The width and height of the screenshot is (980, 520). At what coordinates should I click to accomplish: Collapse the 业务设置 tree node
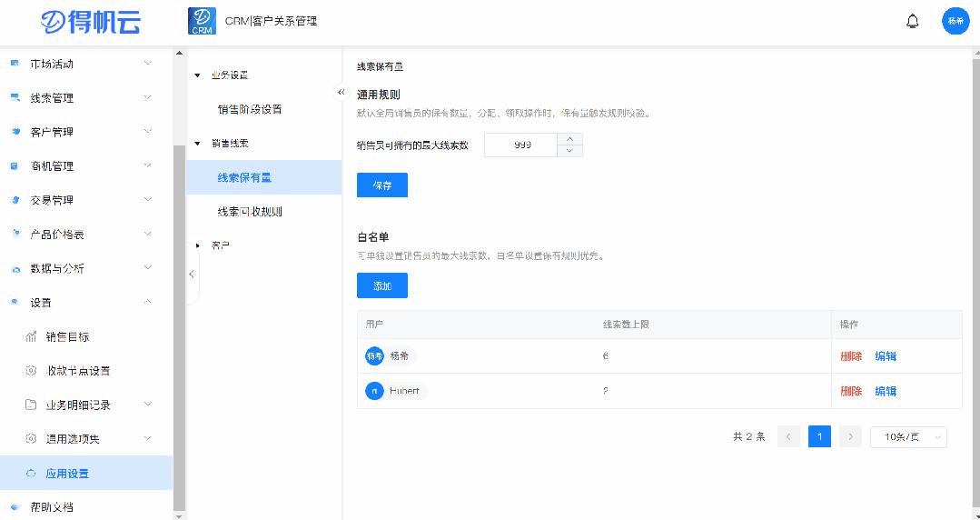197,75
